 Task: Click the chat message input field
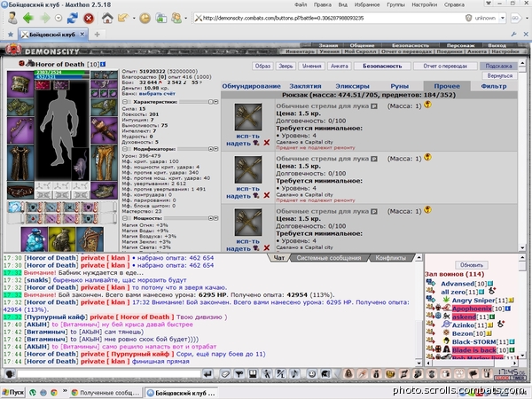click(x=109, y=374)
